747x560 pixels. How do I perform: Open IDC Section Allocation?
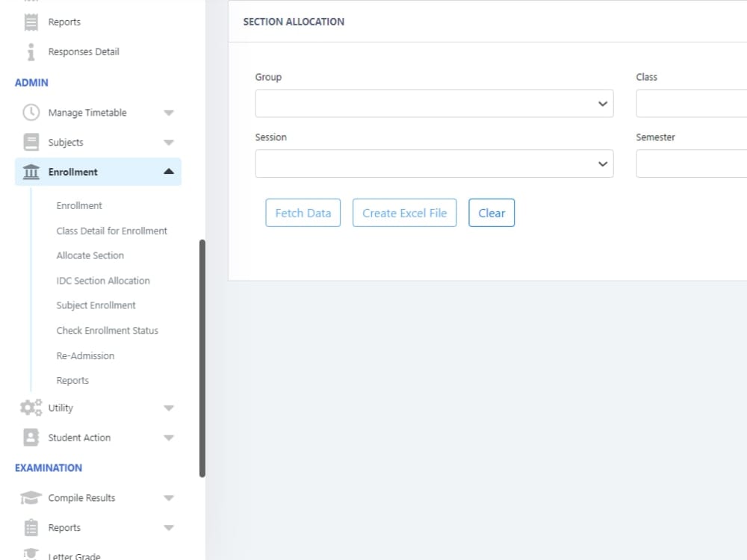click(x=103, y=280)
